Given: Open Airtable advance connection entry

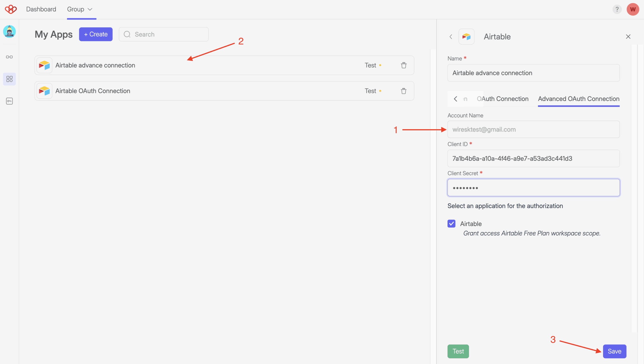Looking at the screenshot, I should (x=224, y=65).
